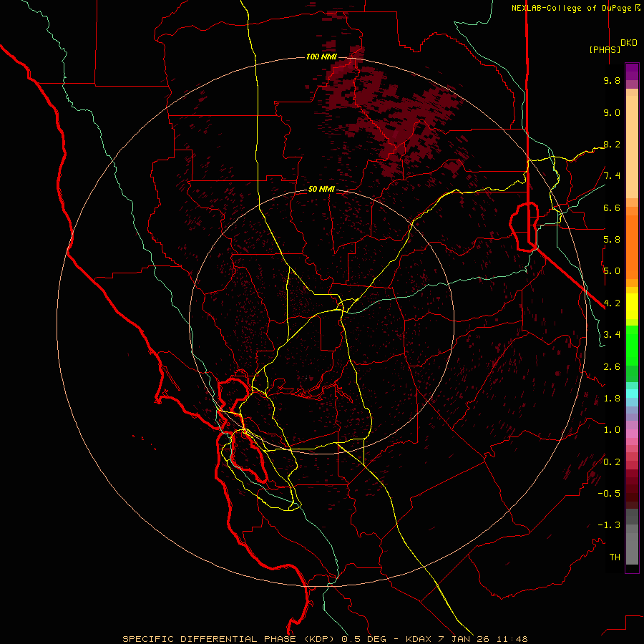Click the 1.0 value on the color scale

[x=612, y=430]
